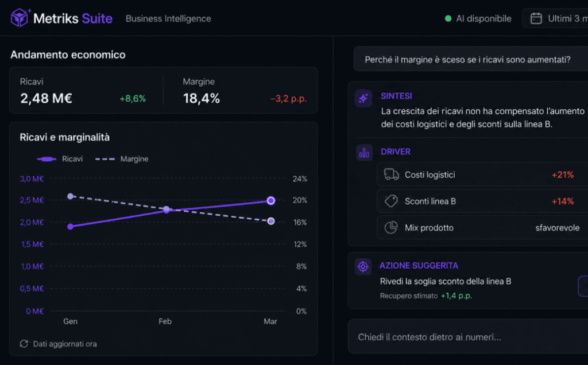
Task: Select the Mix prodotto sfavorevole row
Action: tap(482, 227)
